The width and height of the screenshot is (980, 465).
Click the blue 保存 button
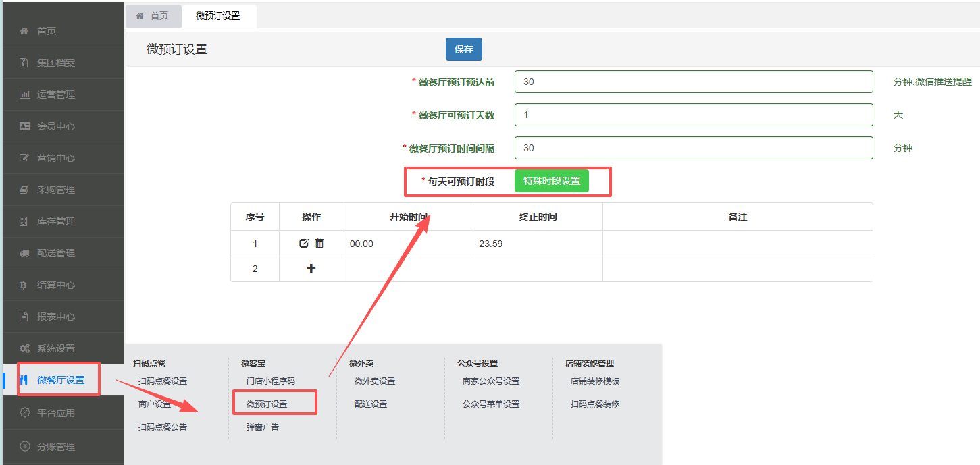464,49
